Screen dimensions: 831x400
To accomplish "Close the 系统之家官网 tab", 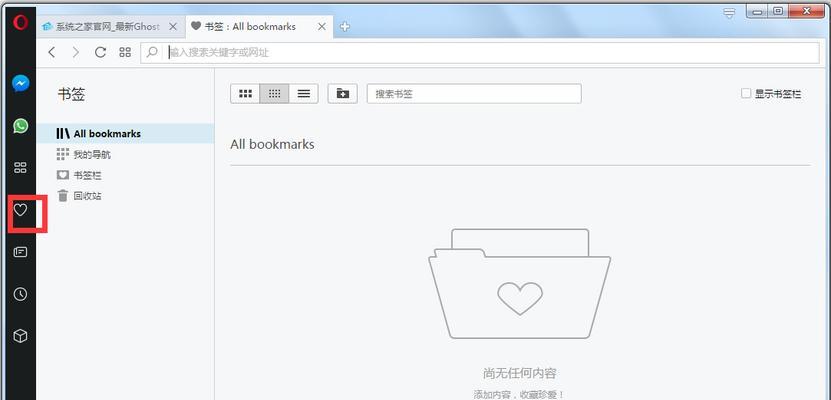I will (x=174, y=26).
